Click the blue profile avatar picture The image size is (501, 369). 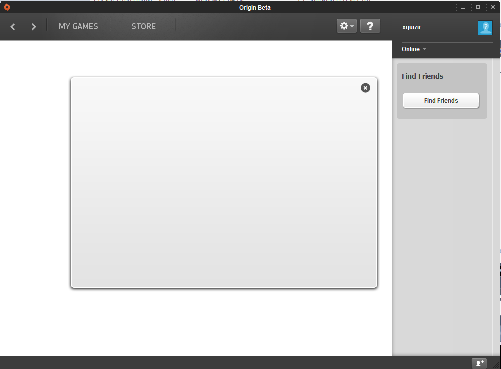pyautogui.click(x=485, y=28)
